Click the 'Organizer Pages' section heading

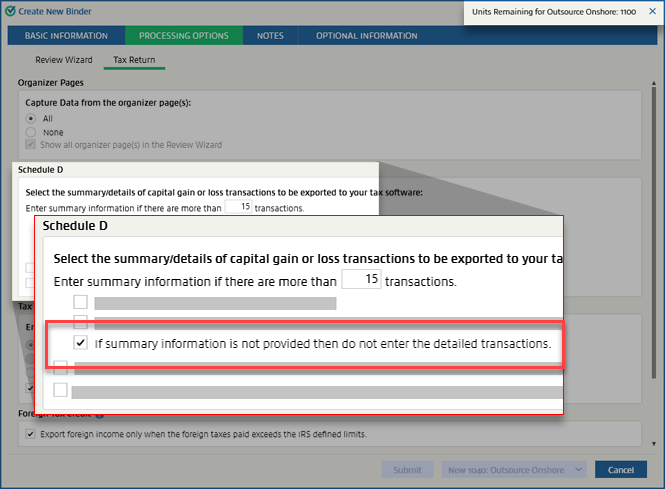pos(50,83)
